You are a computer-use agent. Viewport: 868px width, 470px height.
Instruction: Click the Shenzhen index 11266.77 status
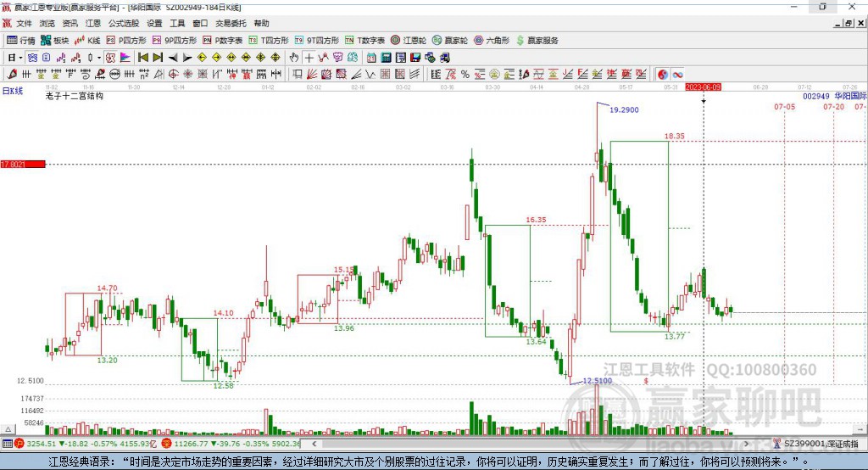231,444
